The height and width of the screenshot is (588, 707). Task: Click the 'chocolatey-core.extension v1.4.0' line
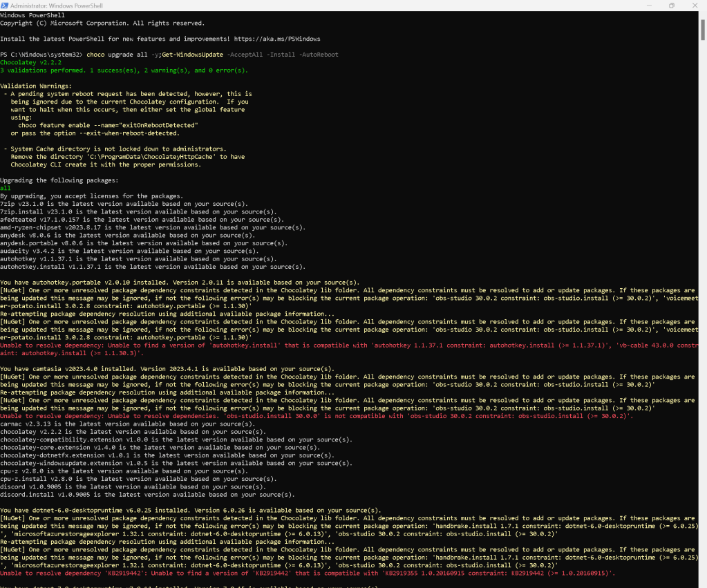pos(160,448)
